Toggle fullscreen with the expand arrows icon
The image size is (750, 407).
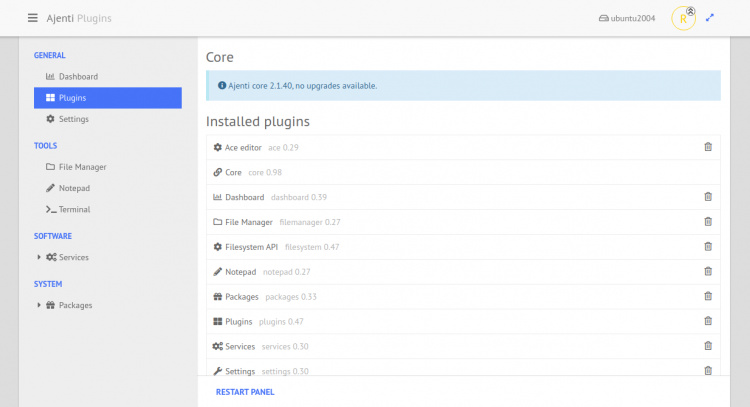pos(710,18)
